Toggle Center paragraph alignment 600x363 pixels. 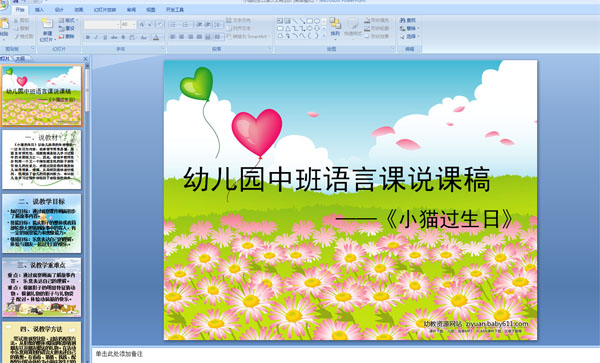coord(181,37)
